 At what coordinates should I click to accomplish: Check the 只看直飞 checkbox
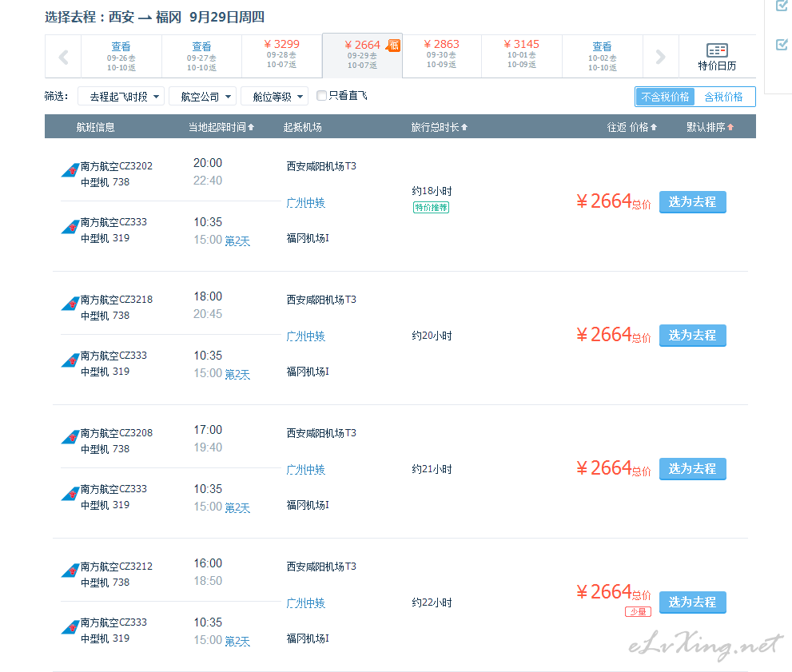click(x=321, y=95)
